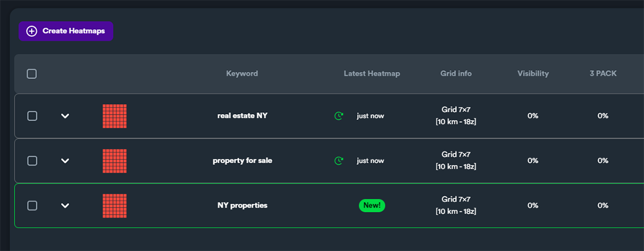Click the keyword text NY properties
Screen dimensions: 644x251
[x=242, y=205]
